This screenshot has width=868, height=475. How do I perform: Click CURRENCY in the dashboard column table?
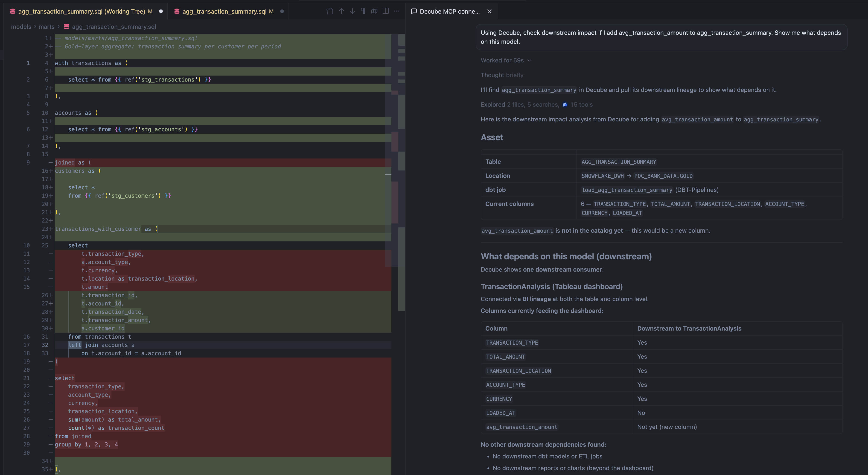[x=499, y=399]
